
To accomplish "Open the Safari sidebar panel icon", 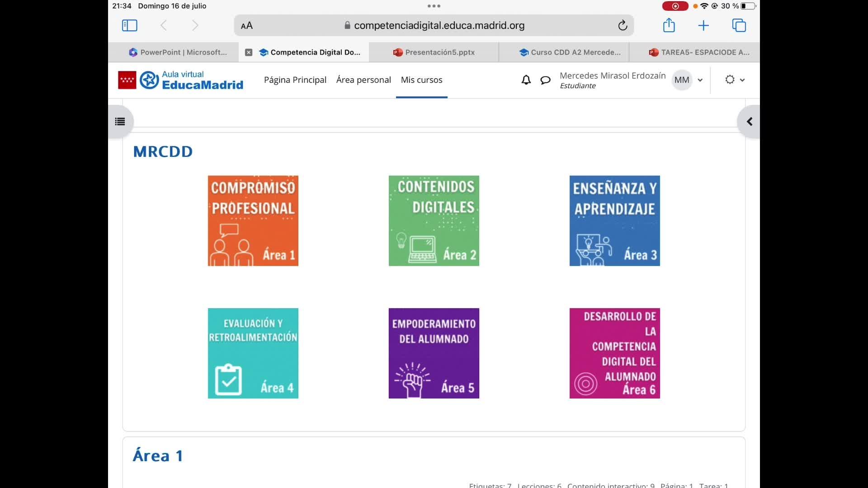I will click(x=129, y=25).
